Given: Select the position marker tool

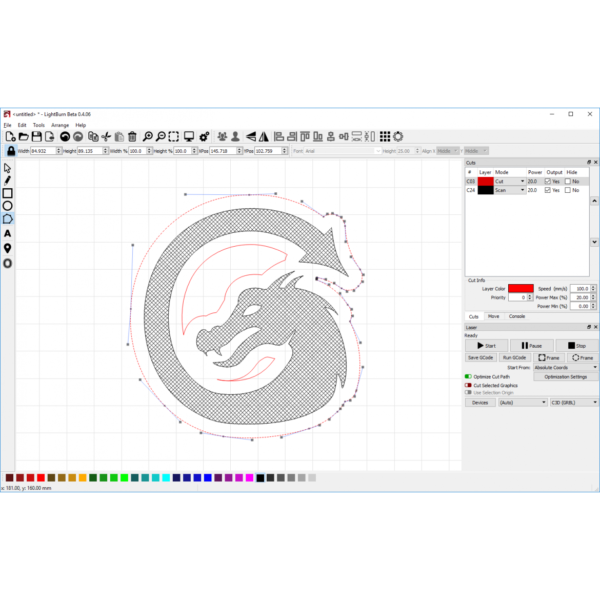Looking at the screenshot, I should click(x=8, y=247).
